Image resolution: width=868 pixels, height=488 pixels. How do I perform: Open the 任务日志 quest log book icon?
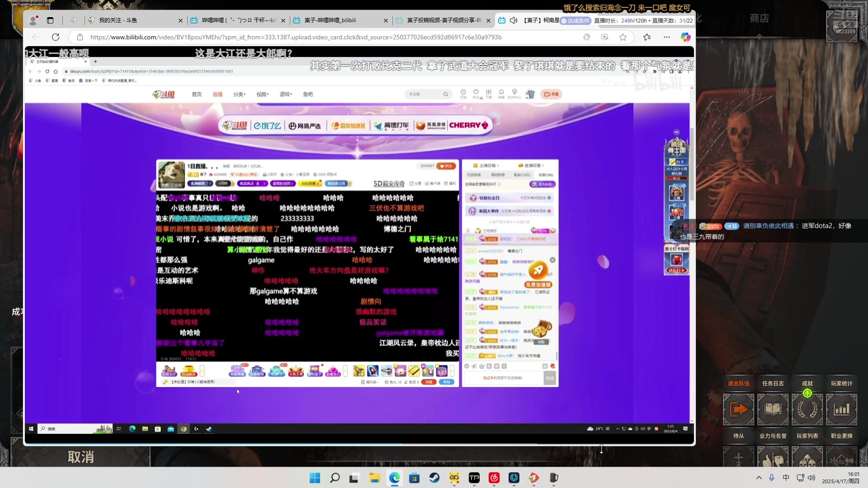tap(773, 409)
